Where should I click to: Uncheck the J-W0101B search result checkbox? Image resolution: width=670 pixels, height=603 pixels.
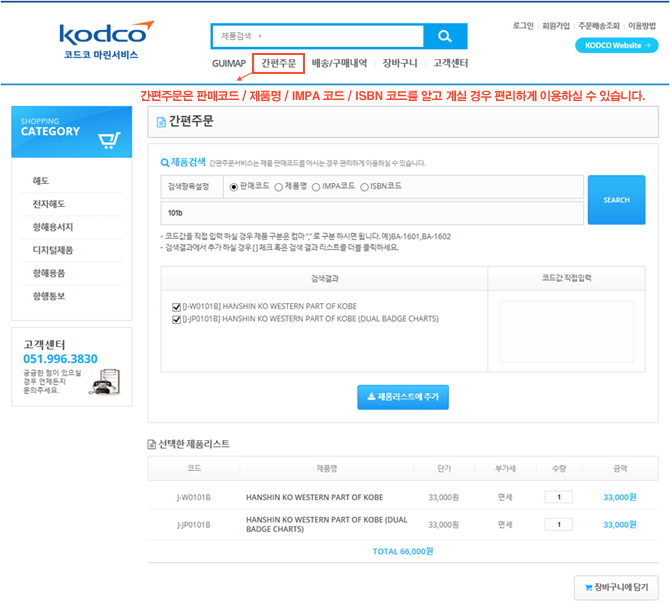(176, 307)
